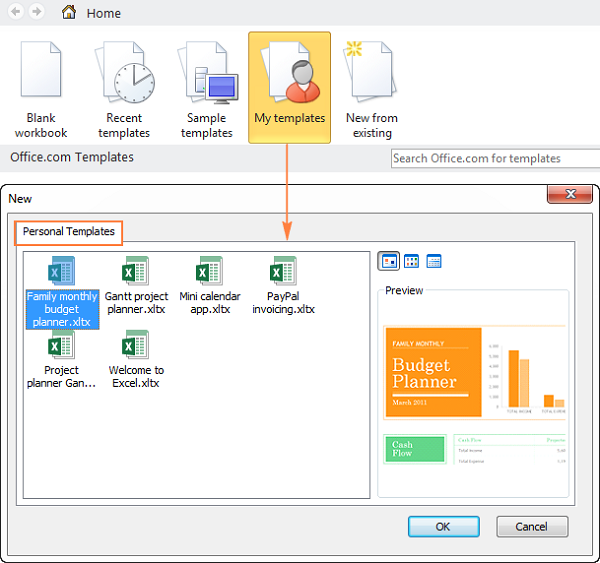
Task: Switch to the Personal Templates tab
Action: 68,232
